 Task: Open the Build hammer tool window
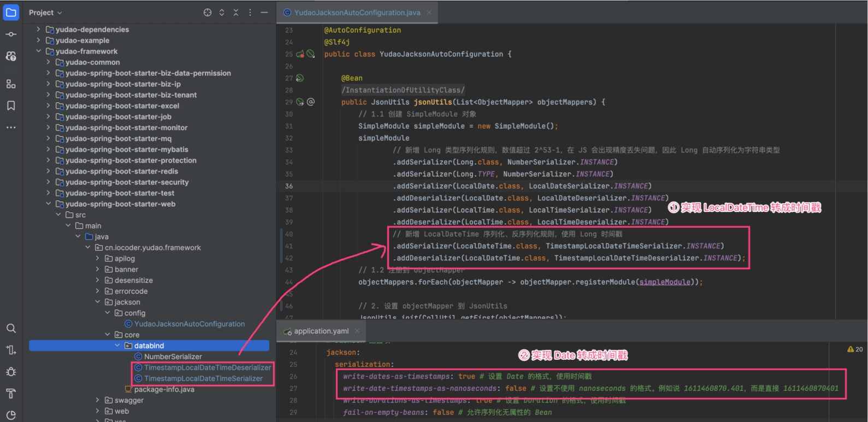(11, 394)
